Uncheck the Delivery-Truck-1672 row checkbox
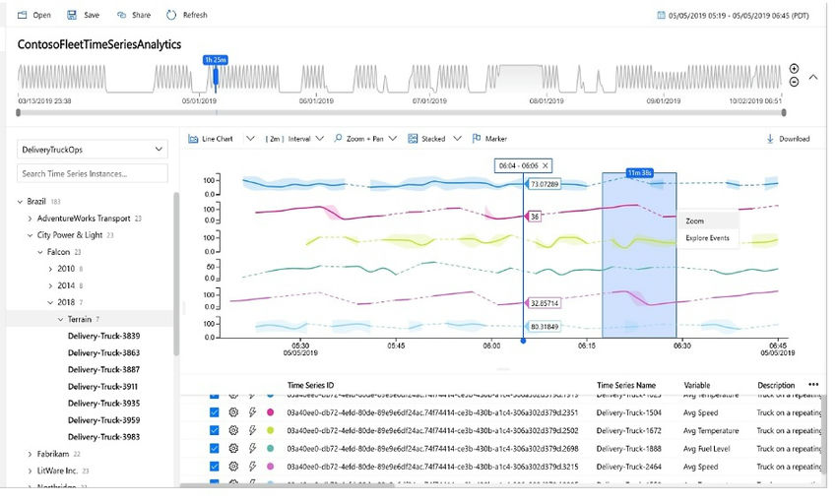 coord(214,430)
